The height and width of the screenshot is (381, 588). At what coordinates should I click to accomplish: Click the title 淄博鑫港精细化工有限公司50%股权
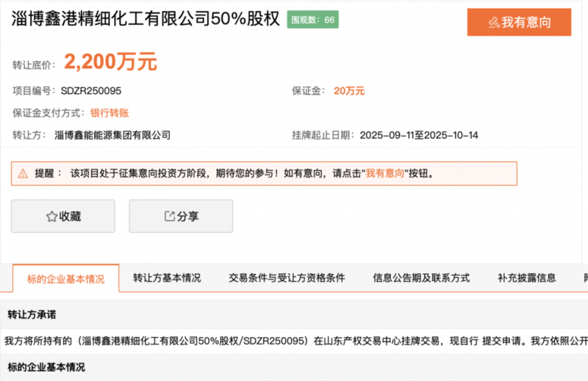tap(146, 19)
